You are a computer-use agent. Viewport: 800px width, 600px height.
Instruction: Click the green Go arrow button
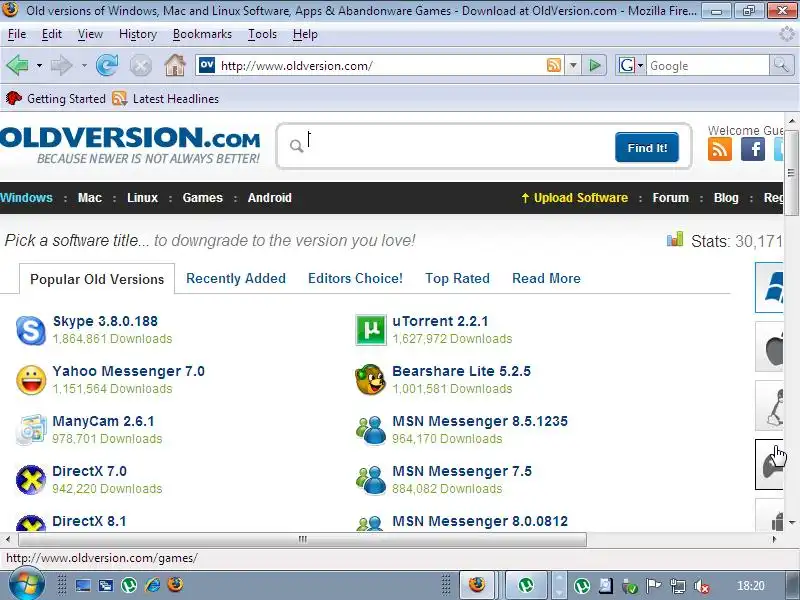[594, 65]
